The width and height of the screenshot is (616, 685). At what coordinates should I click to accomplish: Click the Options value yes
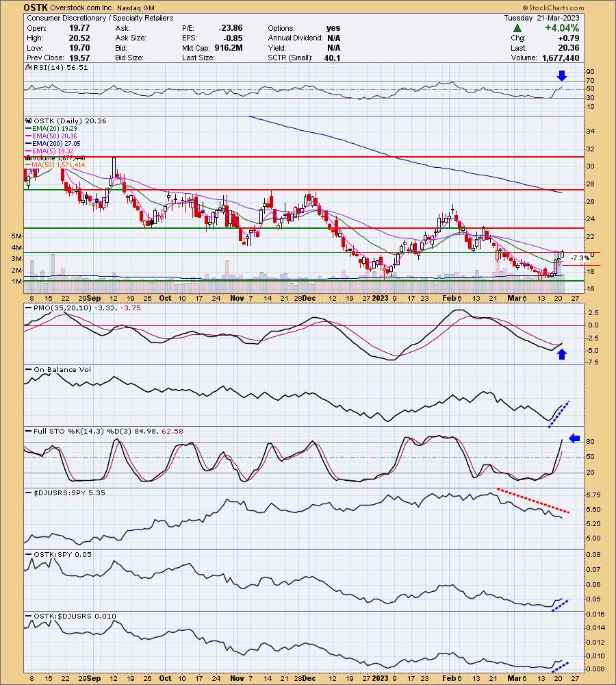(333, 28)
